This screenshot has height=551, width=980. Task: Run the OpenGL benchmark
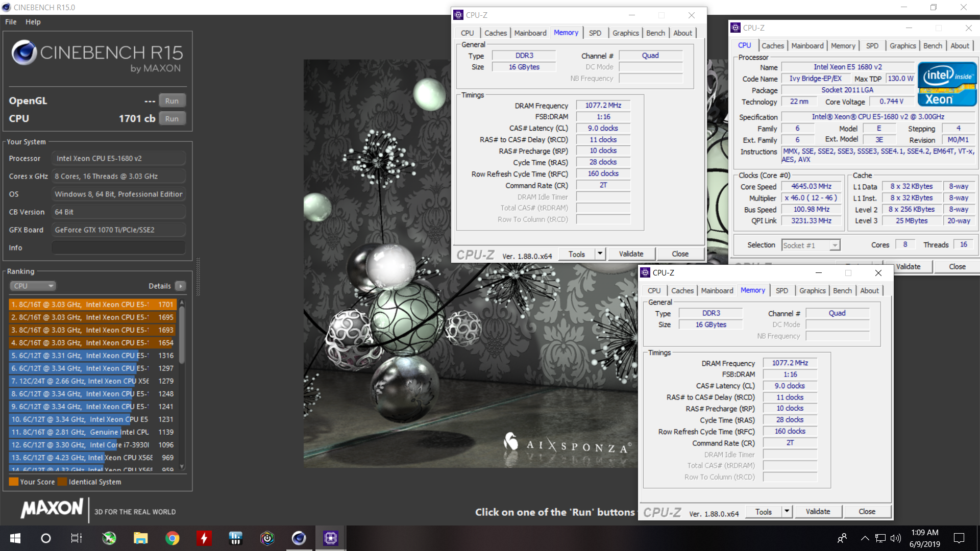(172, 101)
